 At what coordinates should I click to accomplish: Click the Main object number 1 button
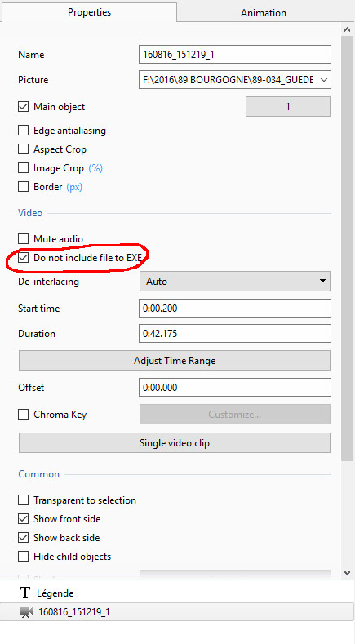coord(288,107)
